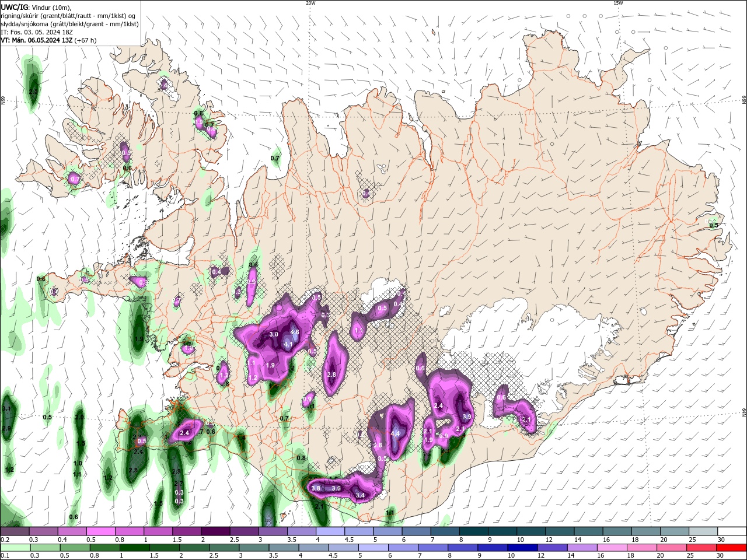Click the '0.1' label on the rain scale
The image size is (747, 560).
tap(5, 555)
